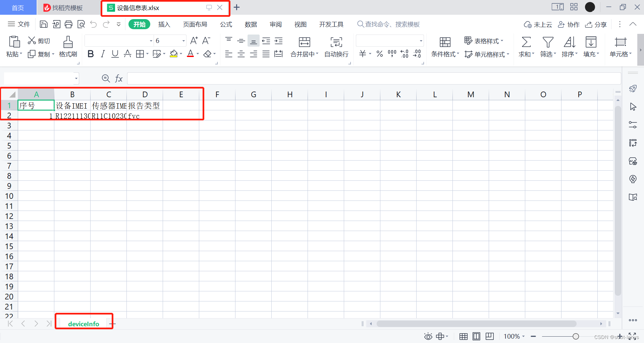Viewport: 644px width, 343px height.
Task: Open Table Style dropdown
Action: (484, 41)
